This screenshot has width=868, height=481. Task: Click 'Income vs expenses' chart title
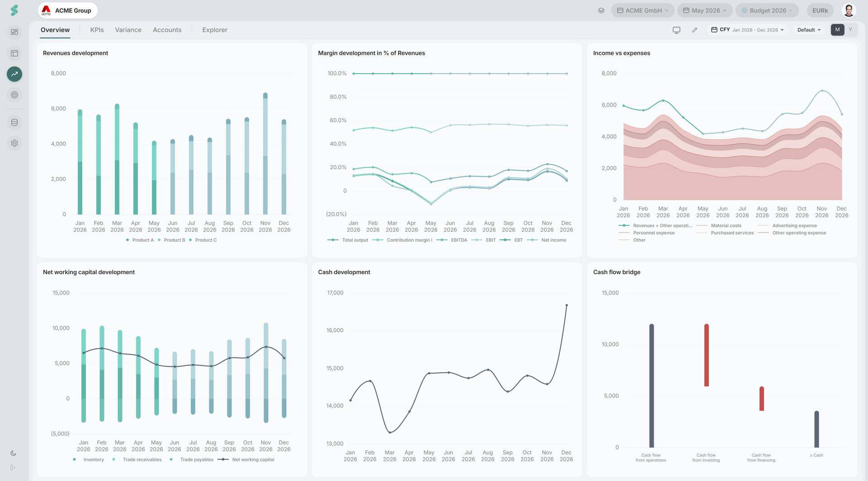[622, 53]
